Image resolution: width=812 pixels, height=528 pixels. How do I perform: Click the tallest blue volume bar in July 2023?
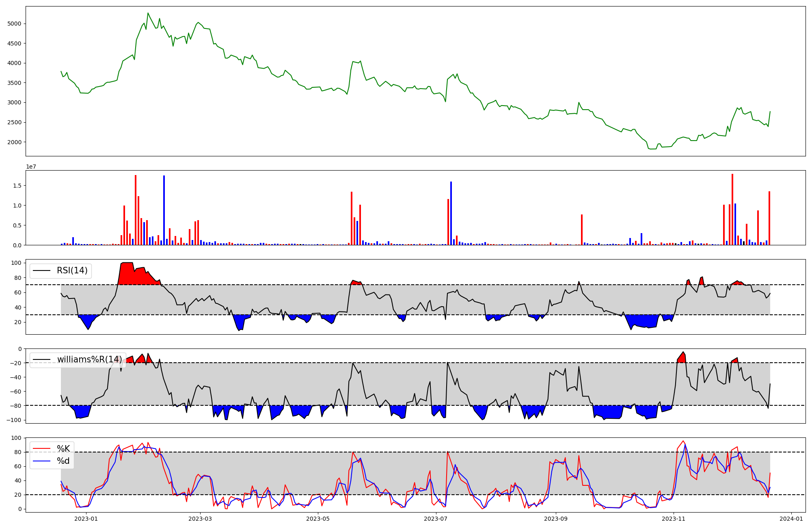coord(451,213)
